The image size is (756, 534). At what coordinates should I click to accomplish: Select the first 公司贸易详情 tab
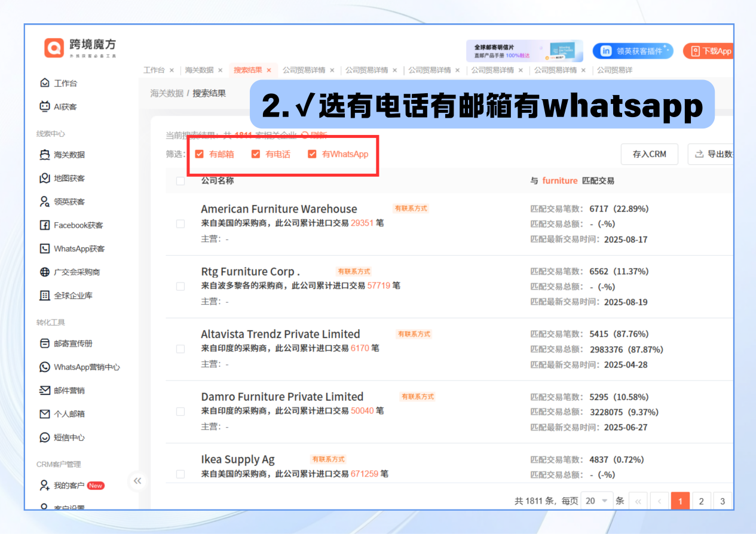pyautogui.click(x=304, y=70)
